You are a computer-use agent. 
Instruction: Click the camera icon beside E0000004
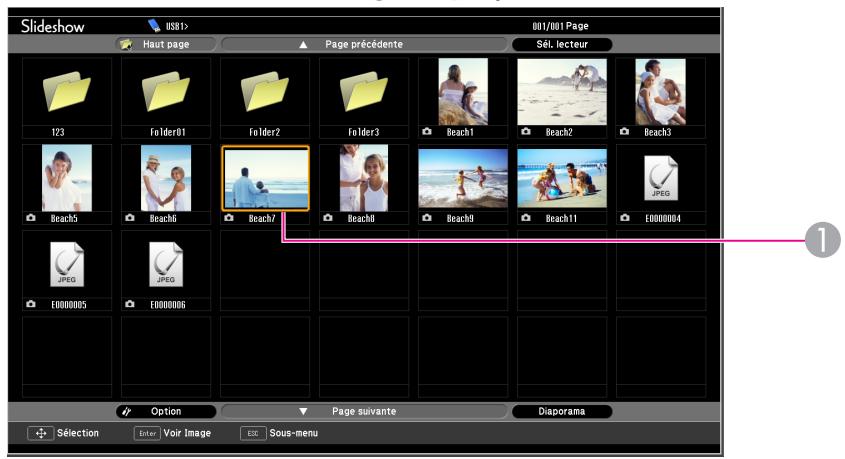click(625, 217)
